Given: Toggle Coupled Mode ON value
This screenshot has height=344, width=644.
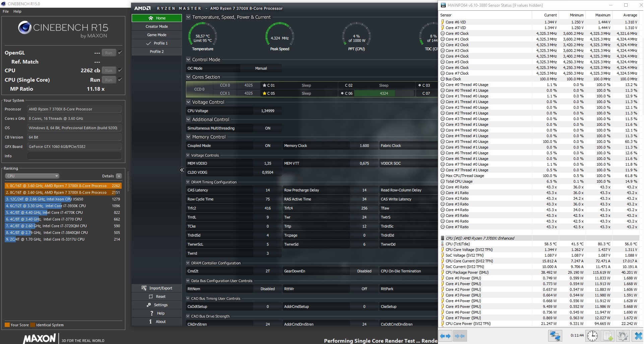Looking at the screenshot, I should pos(268,146).
